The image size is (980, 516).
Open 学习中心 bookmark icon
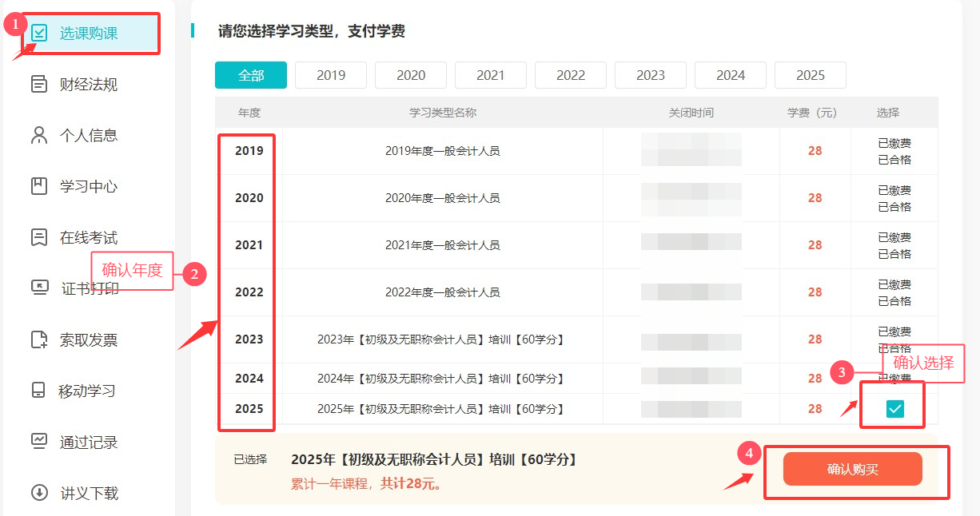coord(38,187)
